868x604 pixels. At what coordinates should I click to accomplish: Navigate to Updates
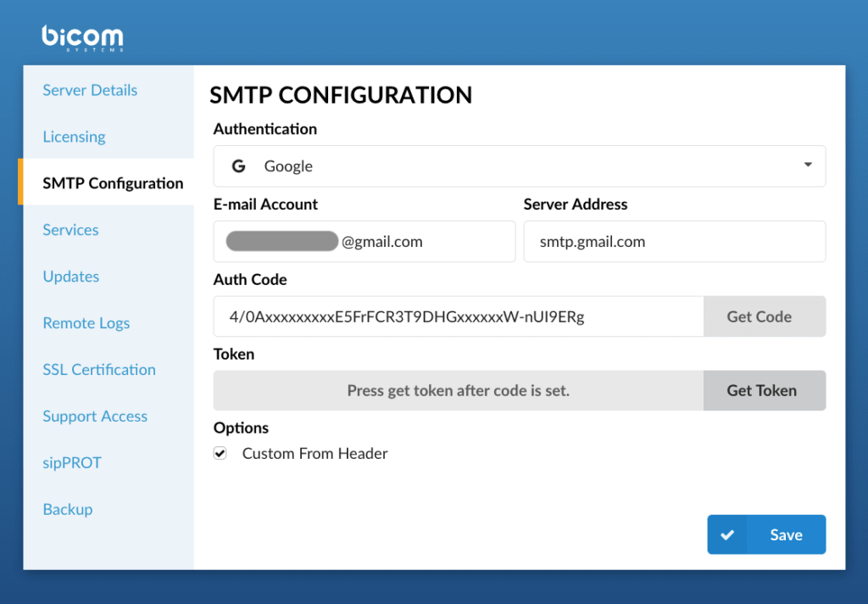[71, 276]
